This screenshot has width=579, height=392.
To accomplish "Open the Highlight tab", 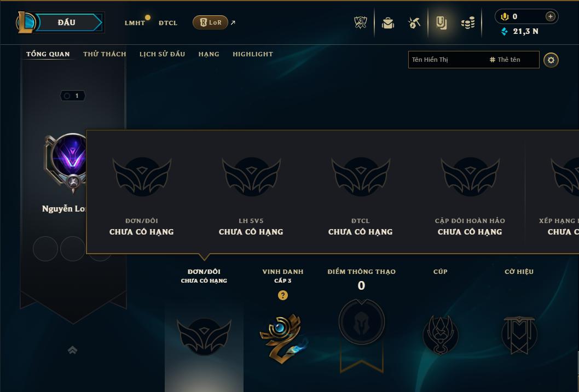I will point(253,54).
